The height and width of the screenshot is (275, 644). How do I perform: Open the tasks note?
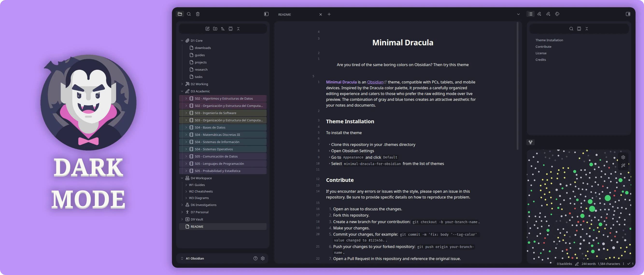(x=223, y=77)
